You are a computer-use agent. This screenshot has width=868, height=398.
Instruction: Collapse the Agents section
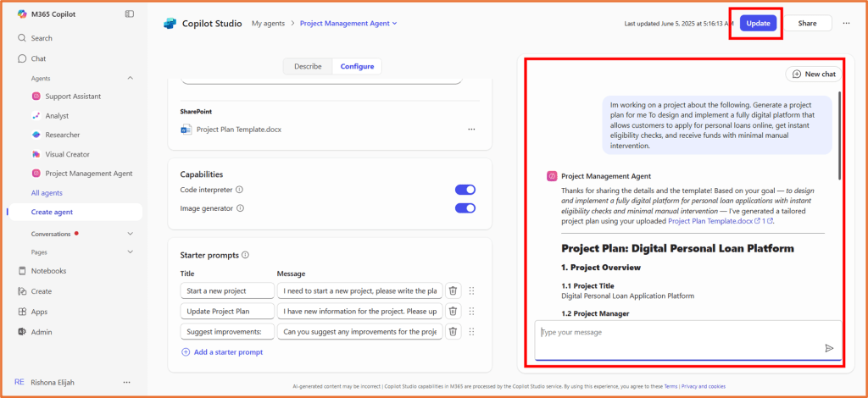130,78
